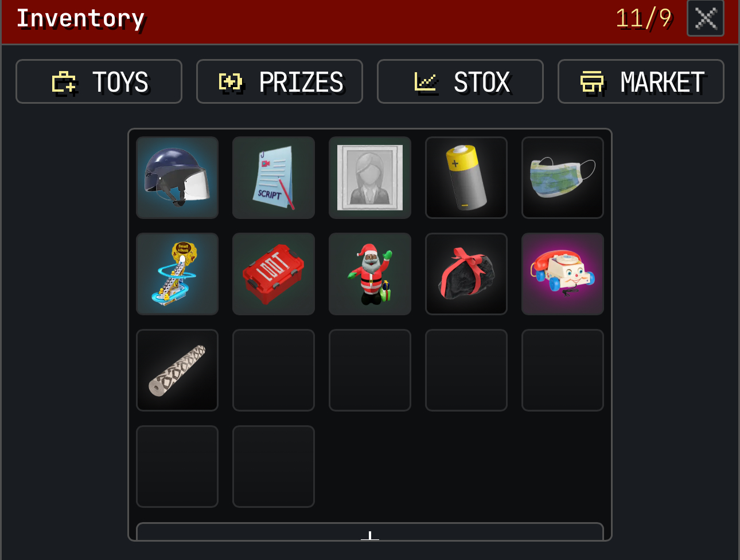
Task: Select the toy telephone item
Action: tap(563, 274)
